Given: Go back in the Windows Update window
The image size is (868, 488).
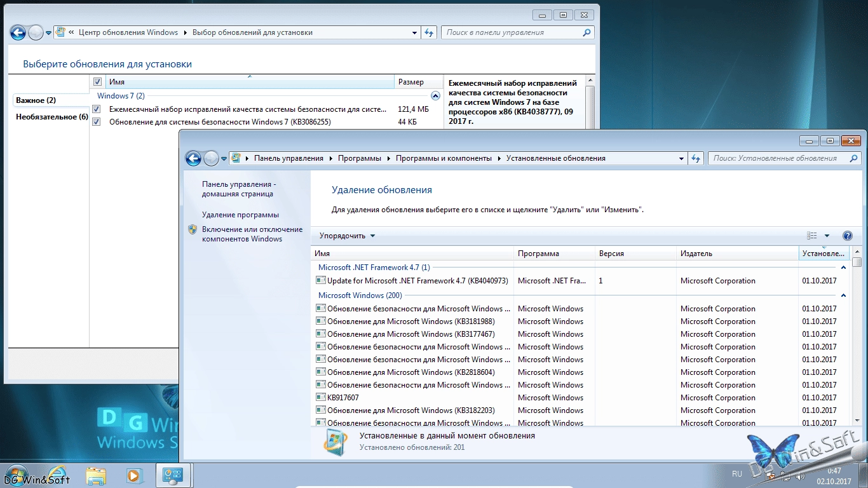Looking at the screenshot, I should (x=18, y=32).
